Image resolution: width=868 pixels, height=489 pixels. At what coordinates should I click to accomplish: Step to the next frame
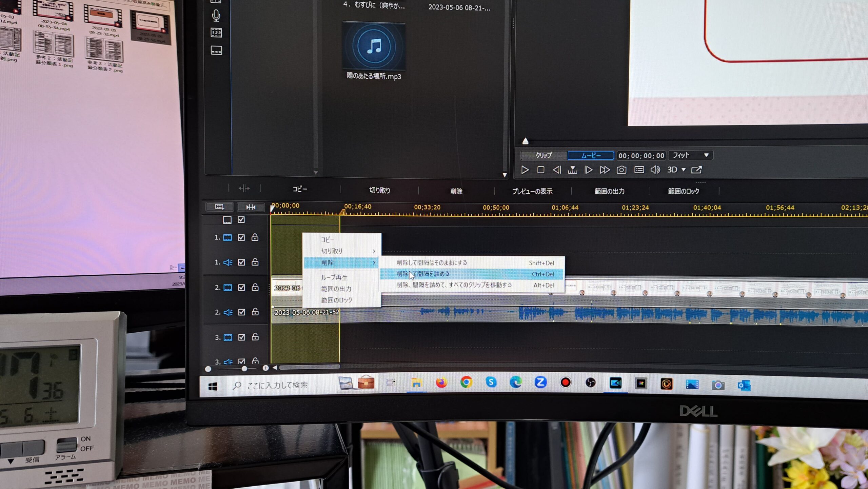pyautogui.click(x=588, y=170)
